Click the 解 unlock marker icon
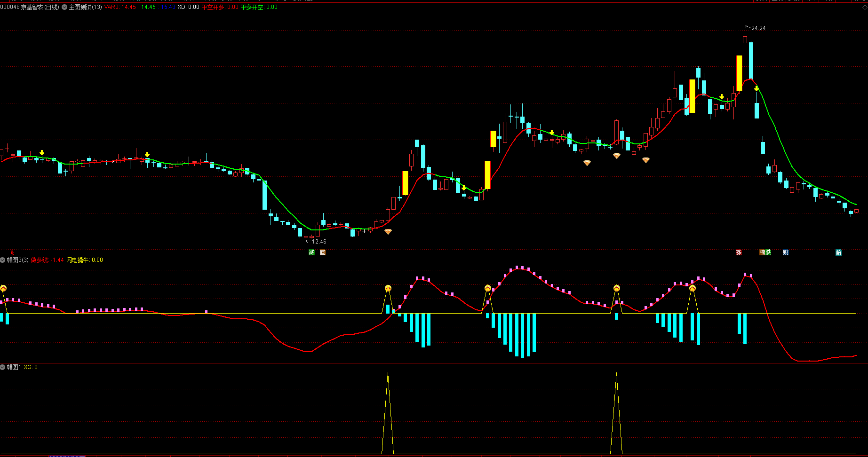Screen dimensions: 868x457 (838, 252)
